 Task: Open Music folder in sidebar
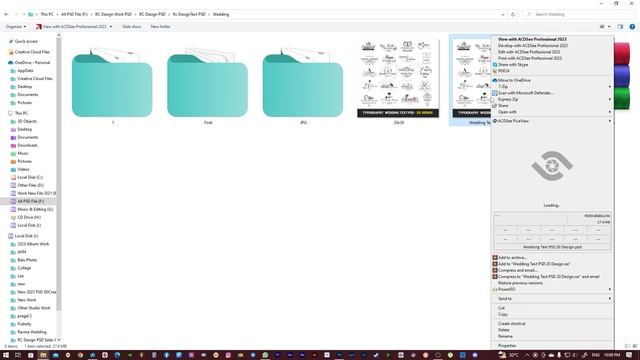[x=23, y=153]
